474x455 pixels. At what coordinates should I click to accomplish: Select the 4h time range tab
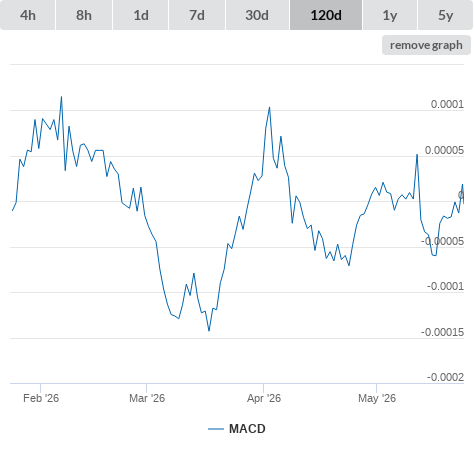pos(28,15)
